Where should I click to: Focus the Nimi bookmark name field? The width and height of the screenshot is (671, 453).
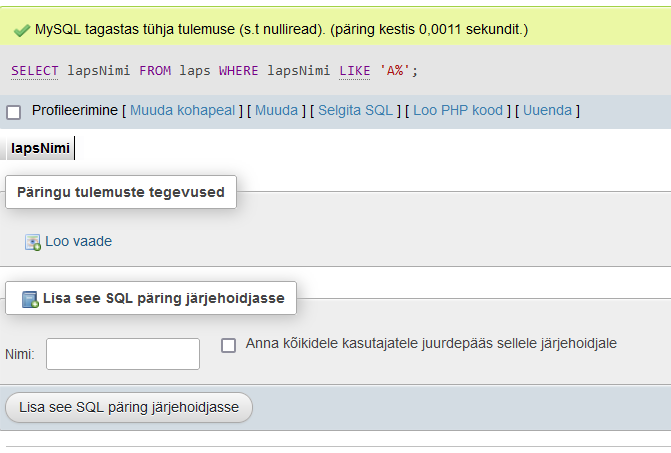tap(123, 354)
